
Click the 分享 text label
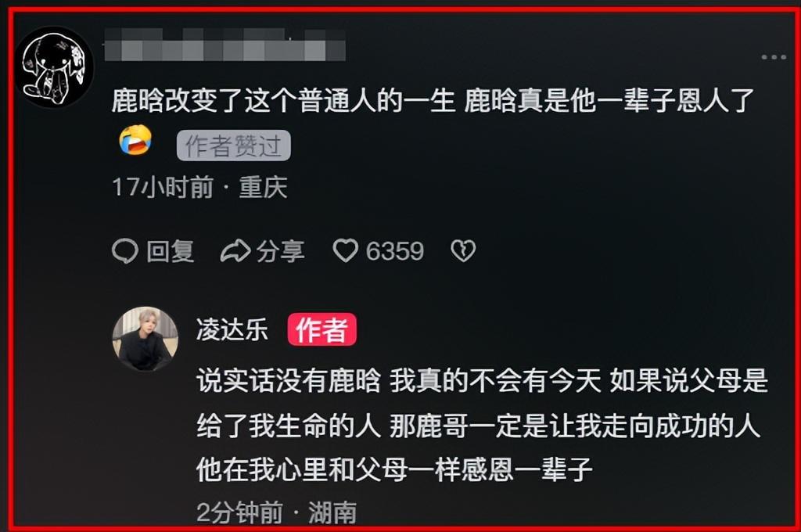[x=281, y=251]
